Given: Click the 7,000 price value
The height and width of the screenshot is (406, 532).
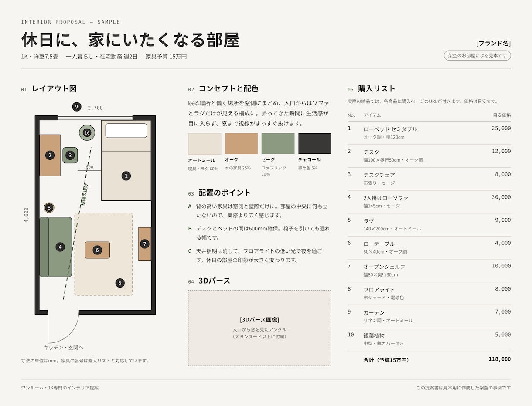Looking at the screenshot, I should 503,312.
